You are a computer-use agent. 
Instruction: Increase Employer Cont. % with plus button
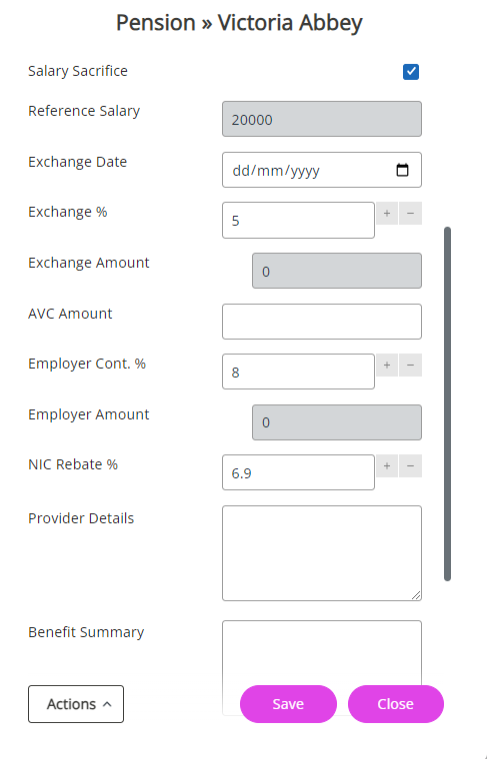[387, 365]
